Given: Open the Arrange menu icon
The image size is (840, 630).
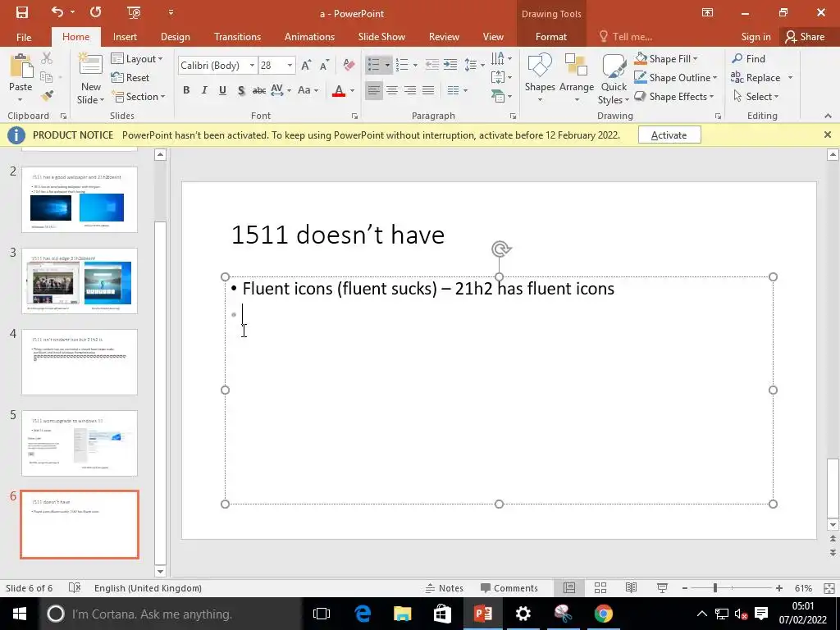Looking at the screenshot, I should 577,78.
